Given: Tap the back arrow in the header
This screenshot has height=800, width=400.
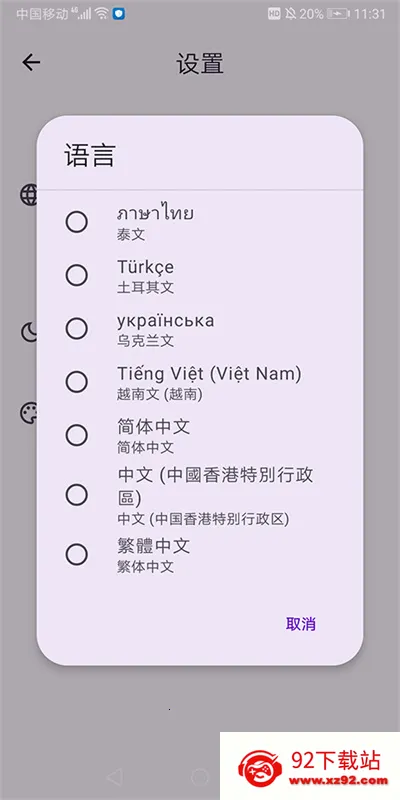Looking at the screenshot, I should 31,62.
